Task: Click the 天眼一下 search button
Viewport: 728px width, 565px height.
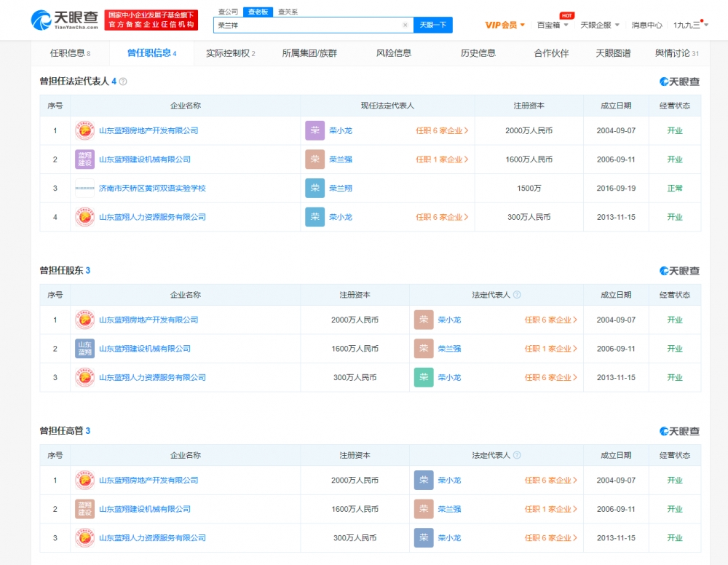Action: (x=433, y=25)
